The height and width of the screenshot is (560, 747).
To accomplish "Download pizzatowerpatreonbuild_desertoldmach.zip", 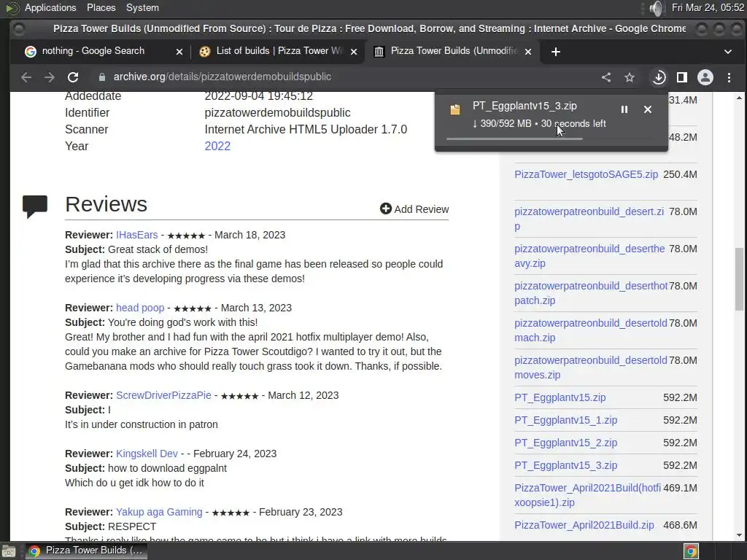I will 591,330.
